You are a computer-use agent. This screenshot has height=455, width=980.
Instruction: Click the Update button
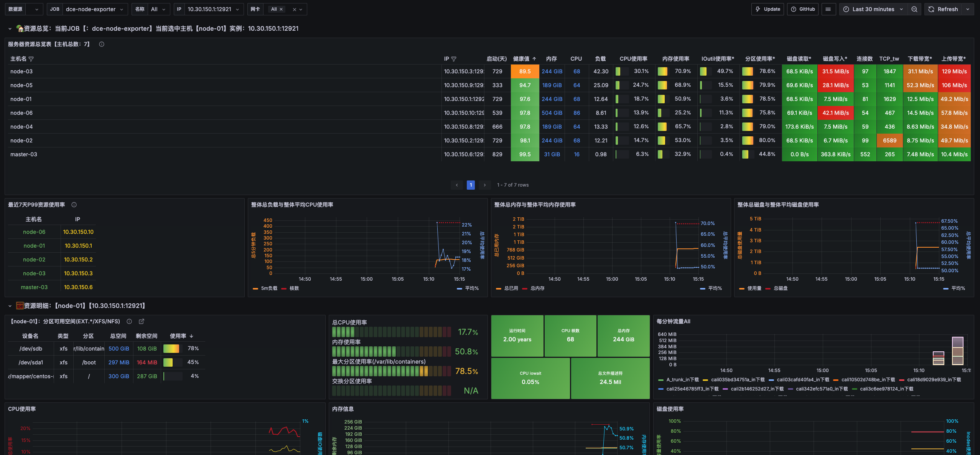pyautogui.click(x=768, y=9)
